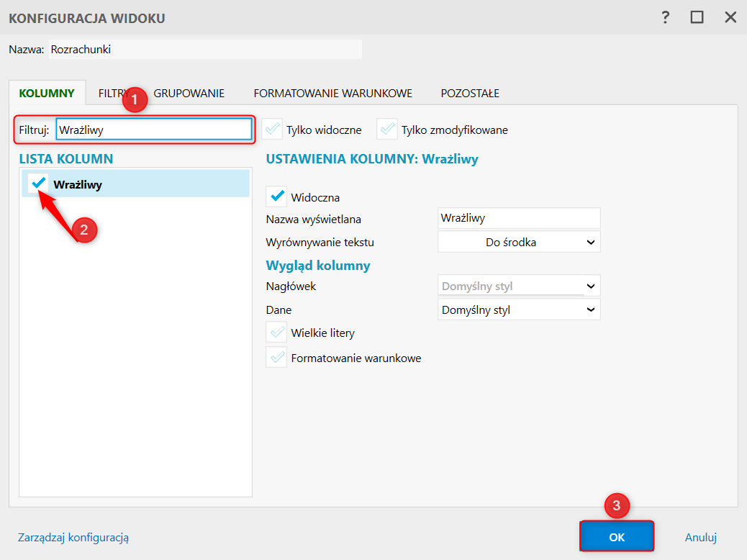Close the Konfiguracja widoku dialog
Viewport: 747px width, 560px height.
(x=730, y=18)
